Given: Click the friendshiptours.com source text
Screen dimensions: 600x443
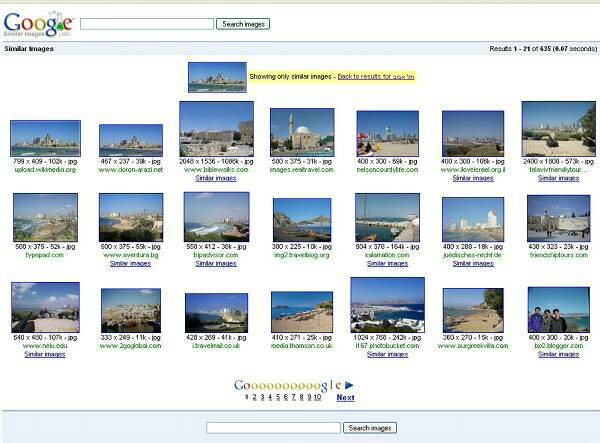Looking at the screenshot, I should (x=559, y=255).
